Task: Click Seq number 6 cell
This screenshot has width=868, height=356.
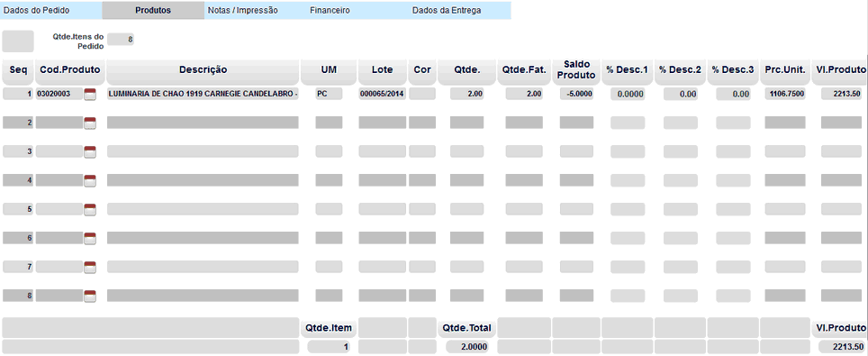Action: click(x=18, y=238)
